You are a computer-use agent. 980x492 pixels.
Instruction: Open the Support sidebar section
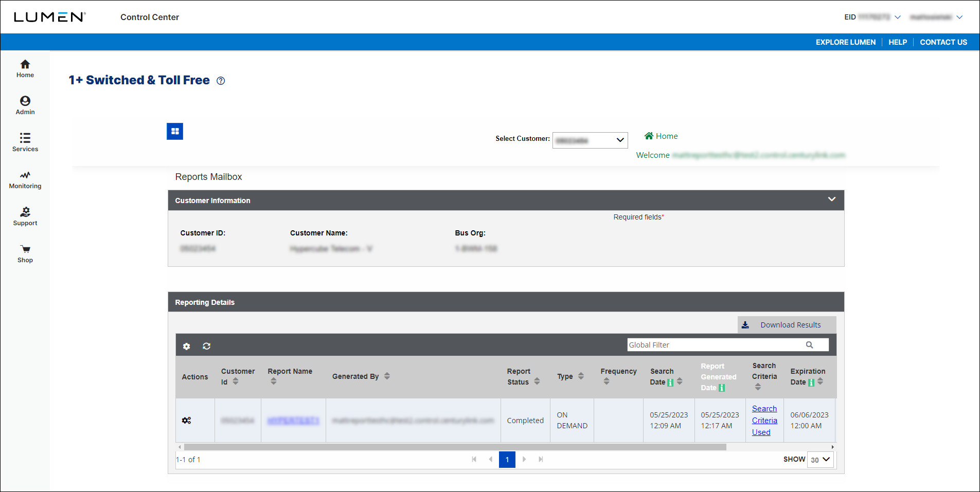coord(25,217)
